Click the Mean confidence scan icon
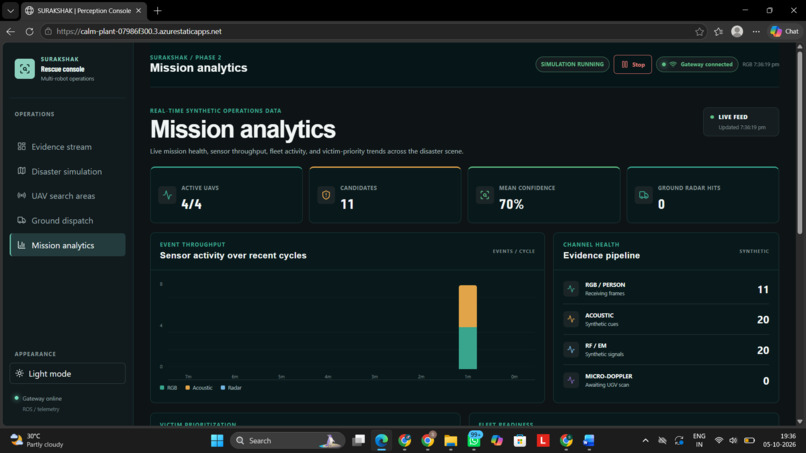Image resolution: width=806 pixels, height=453 pixels. [485, 195]
